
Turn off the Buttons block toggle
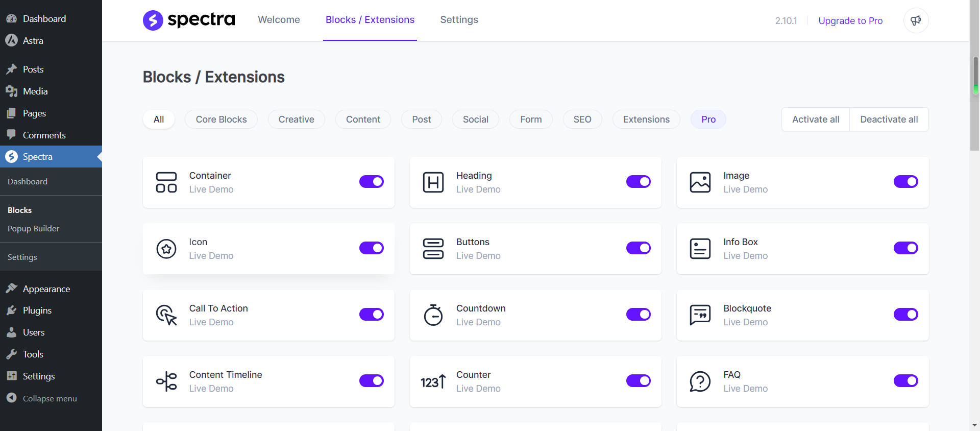[638, 248]
